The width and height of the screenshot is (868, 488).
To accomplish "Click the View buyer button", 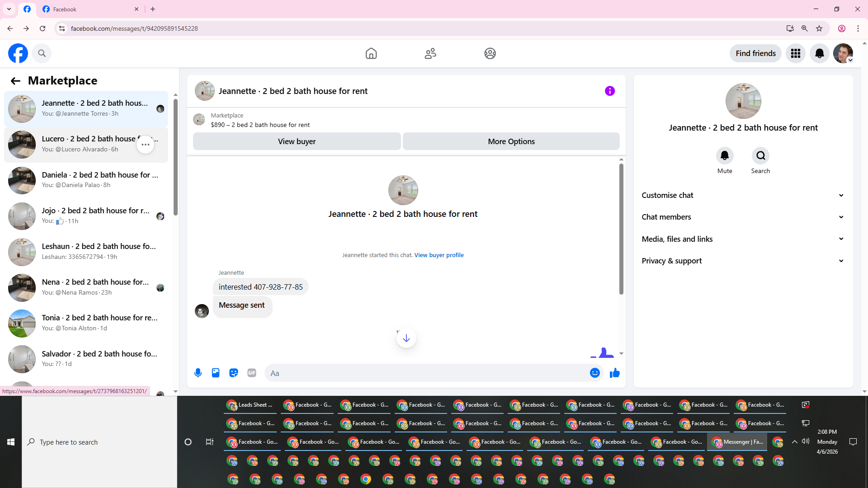I will (297, 141).
